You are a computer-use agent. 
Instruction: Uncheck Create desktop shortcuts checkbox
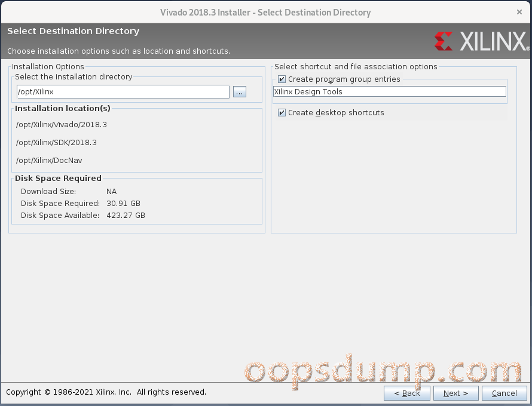click(282, 112)
